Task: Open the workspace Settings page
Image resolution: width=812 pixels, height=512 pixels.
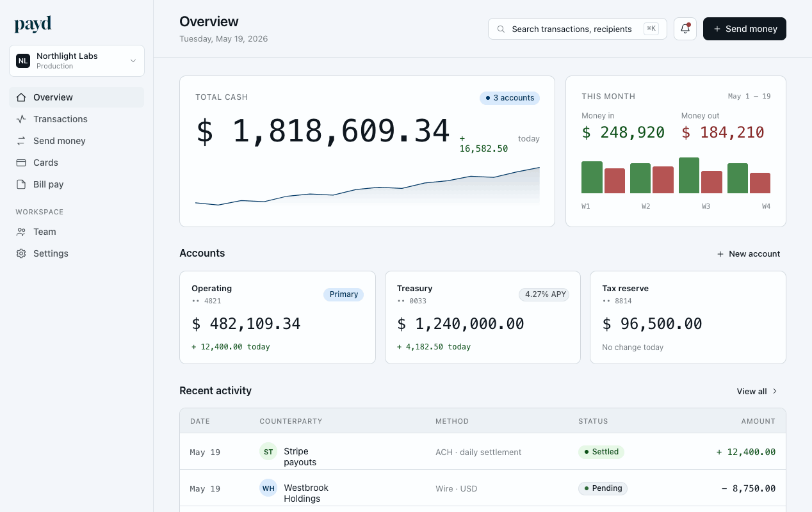Action: 76,253
